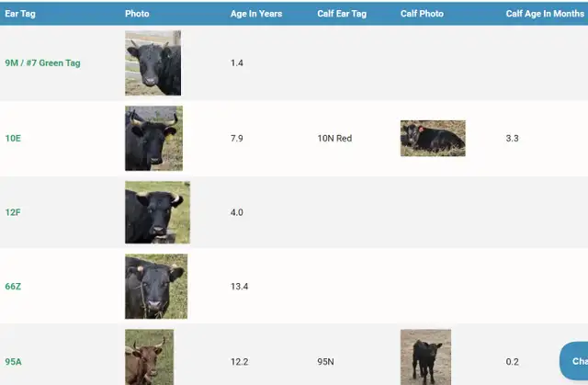Open the 9M / #7 Green Tag link

point(42,63)
